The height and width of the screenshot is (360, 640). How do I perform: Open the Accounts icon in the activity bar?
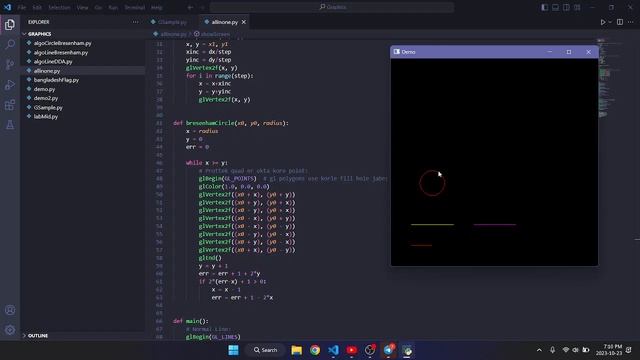click(x=10, y=310)
